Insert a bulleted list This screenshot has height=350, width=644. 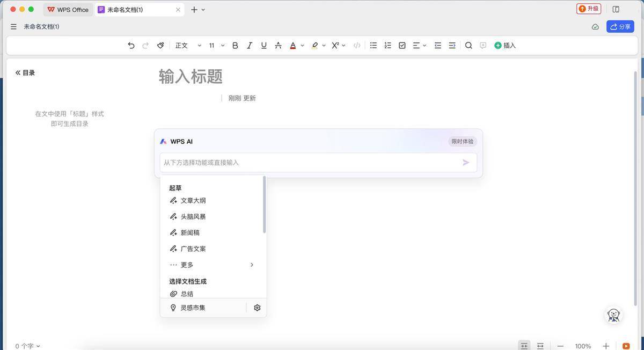[x=374, y=46]
